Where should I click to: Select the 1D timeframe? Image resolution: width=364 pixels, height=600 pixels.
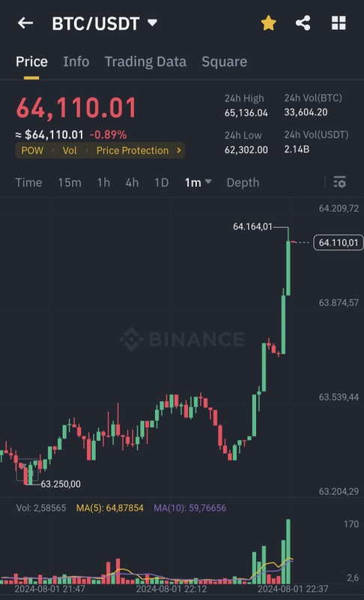[161, 182]
